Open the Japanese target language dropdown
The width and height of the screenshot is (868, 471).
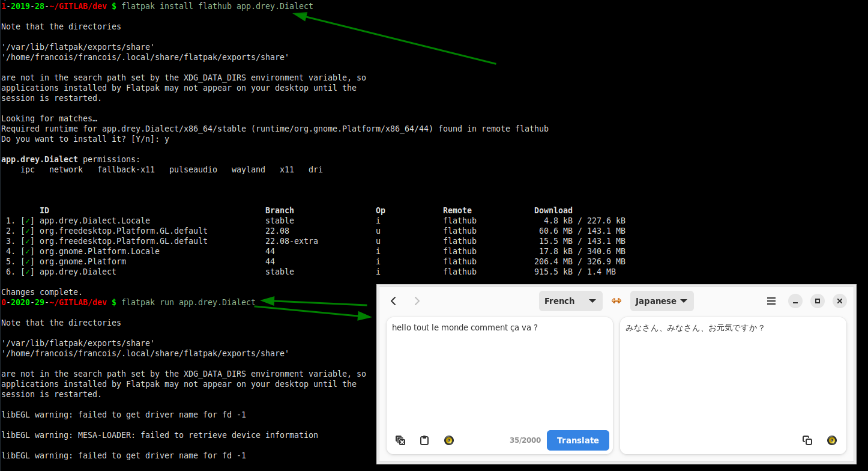pos(662,301)
